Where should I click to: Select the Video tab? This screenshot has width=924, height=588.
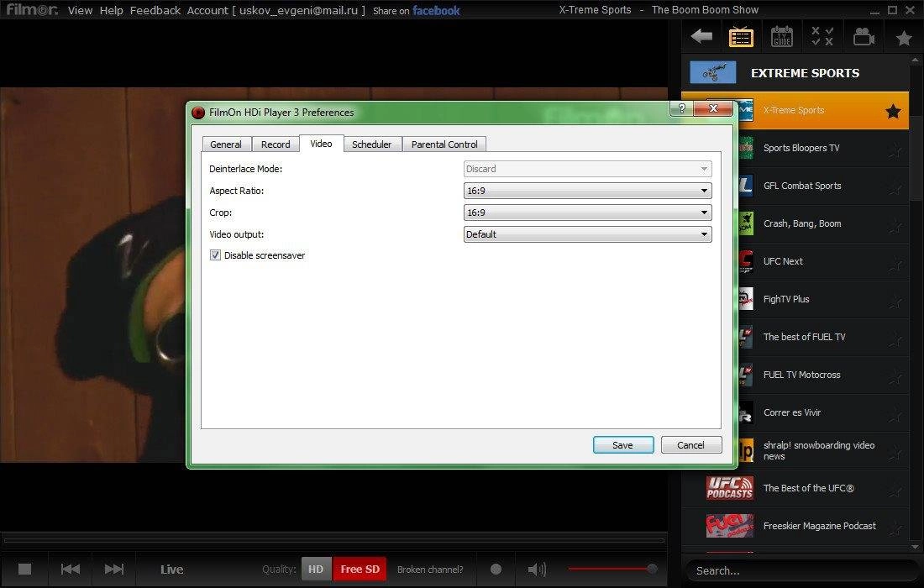[x=321, y=143]
